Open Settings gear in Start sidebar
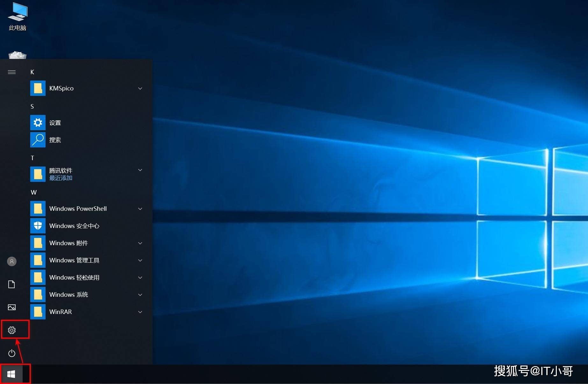Screen dimensions: 588x384 (12, 330)
